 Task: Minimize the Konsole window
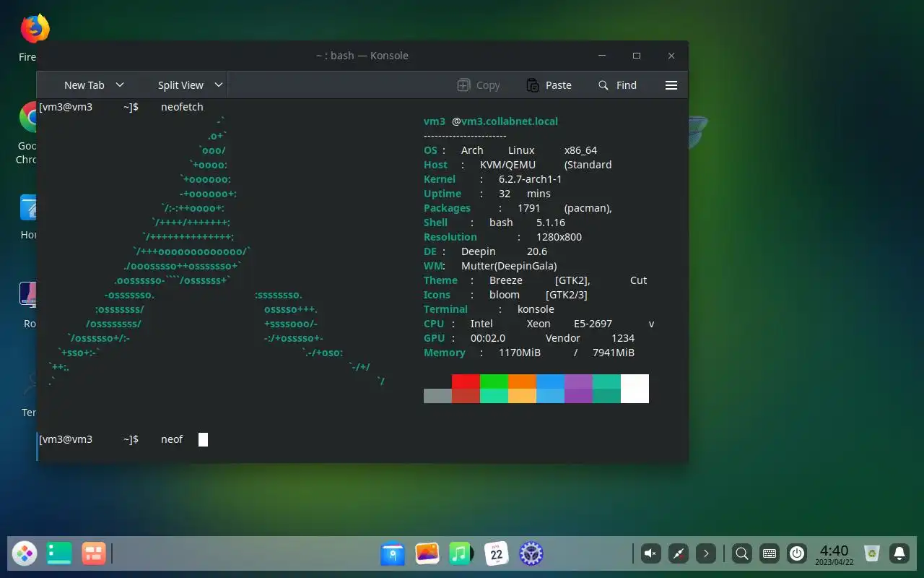602,56
